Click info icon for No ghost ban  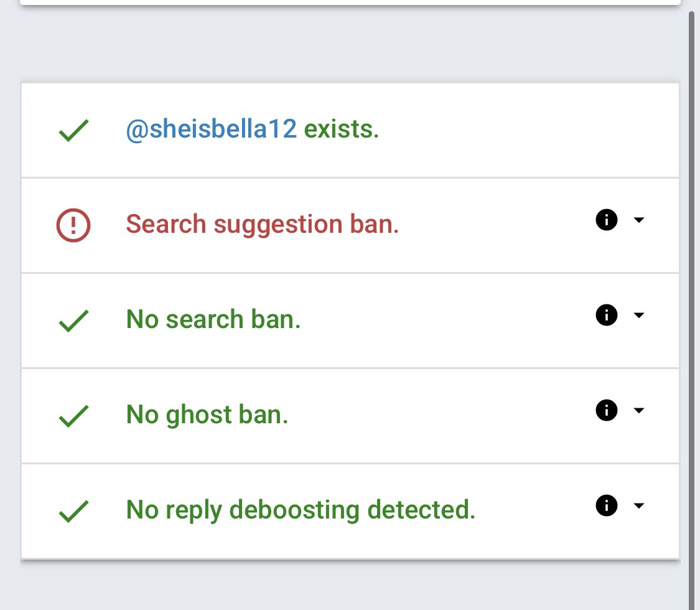[x=606, y=410]
